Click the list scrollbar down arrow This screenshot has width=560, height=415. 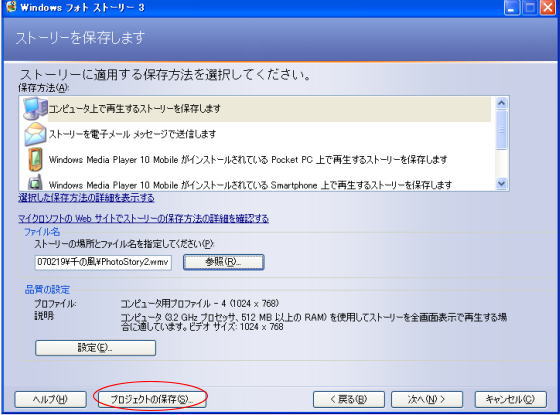[501, 184]
